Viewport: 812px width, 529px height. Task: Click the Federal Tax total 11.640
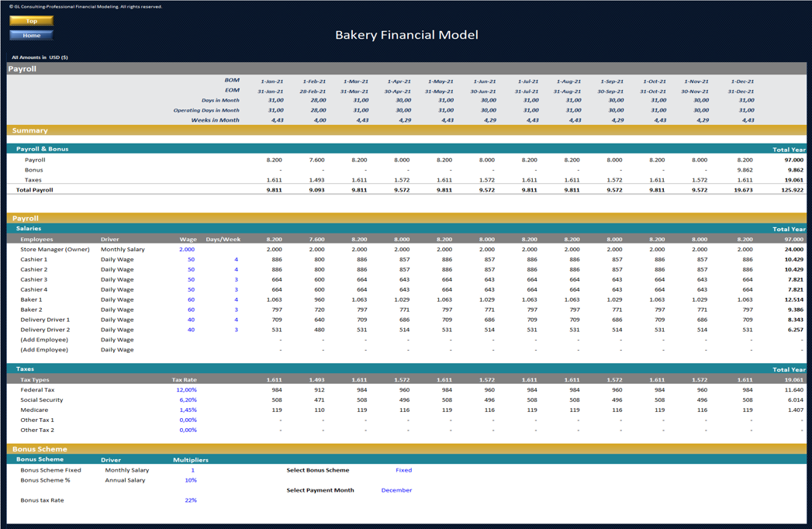pyautogui.click(x=794, y=389)
